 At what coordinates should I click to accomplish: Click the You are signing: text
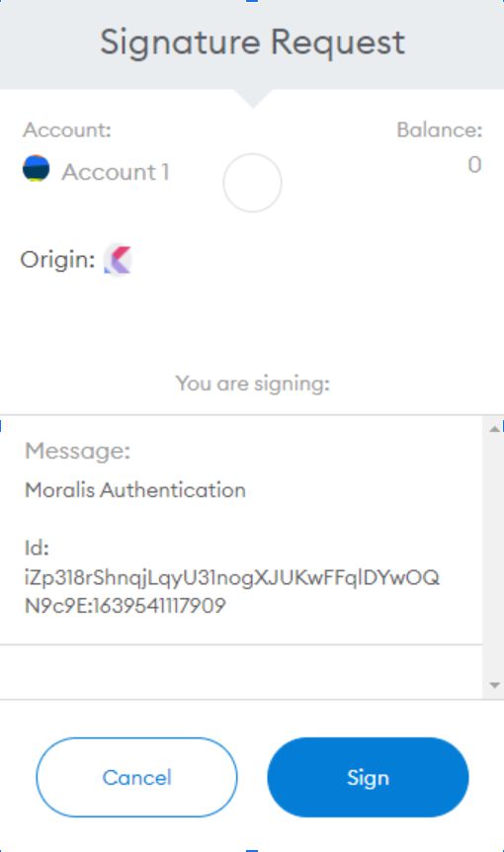click(253, 383)
